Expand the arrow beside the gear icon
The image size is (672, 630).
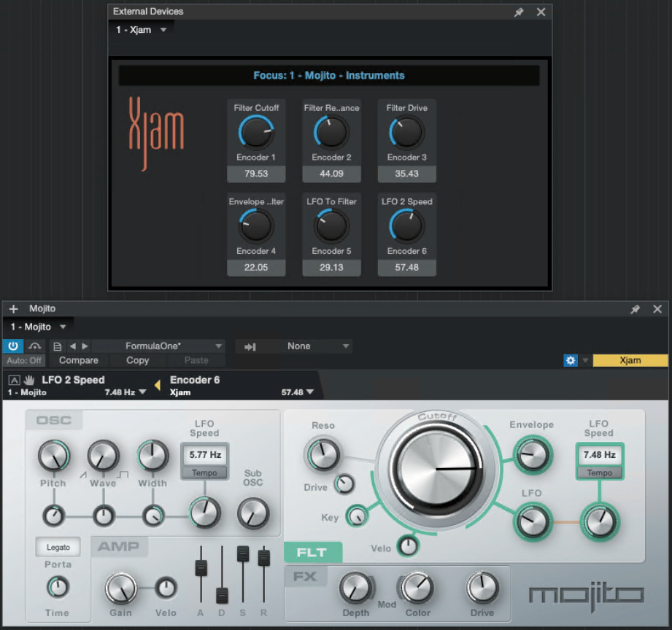(585, 361)
